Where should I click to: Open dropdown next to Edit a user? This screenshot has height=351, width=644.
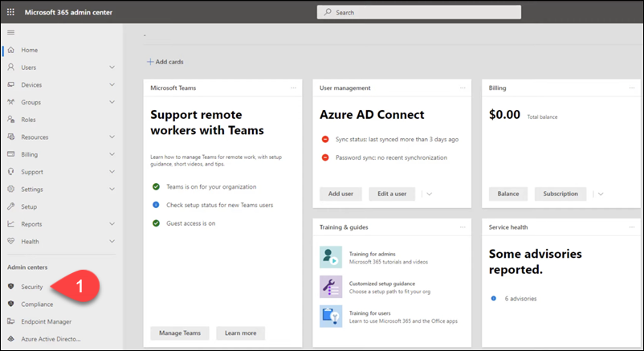(x=429, y=194)
